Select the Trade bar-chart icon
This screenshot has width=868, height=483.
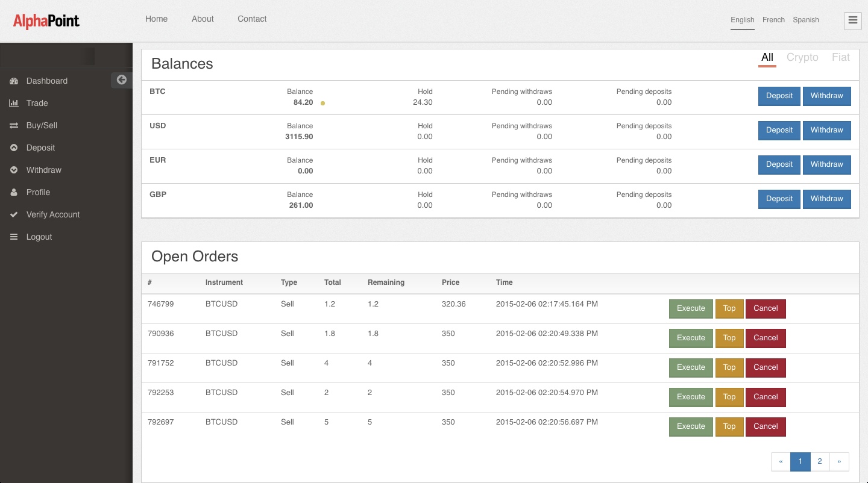(x=14, y=103)
